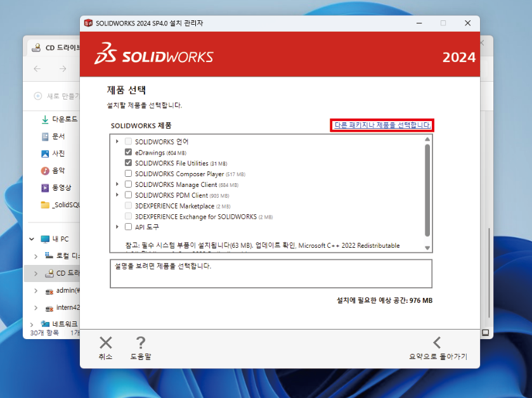Expand admin drive node in Explorer
The width and height of the screenshot is (532, 398).
point(36,290)
